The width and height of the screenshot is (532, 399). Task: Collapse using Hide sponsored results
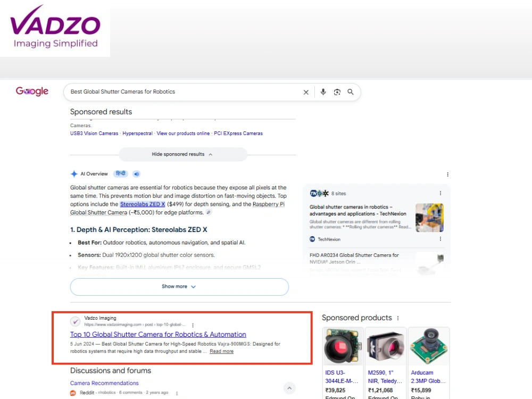point(182,154)
